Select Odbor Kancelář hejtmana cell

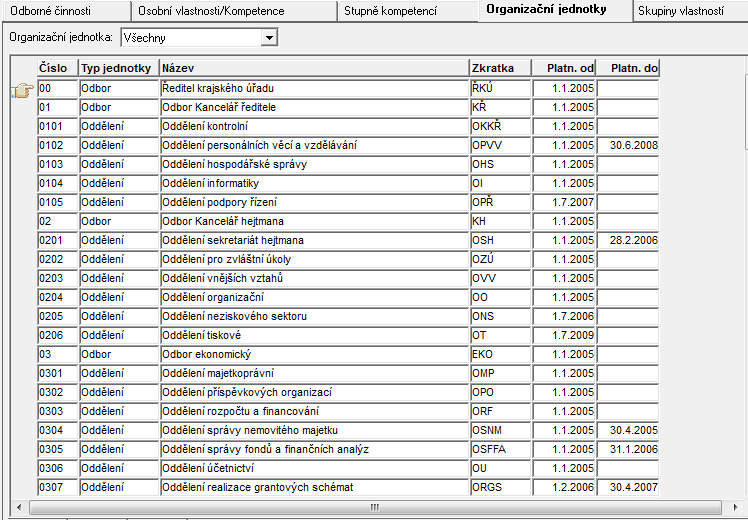[315, 221]
